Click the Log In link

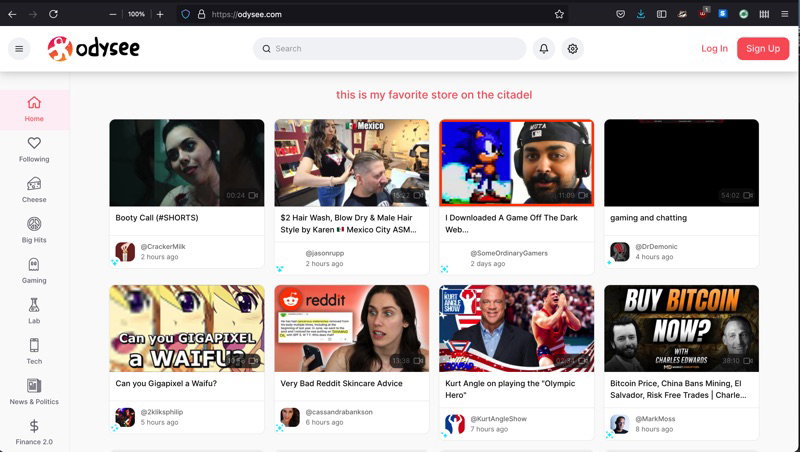(714, 49)
